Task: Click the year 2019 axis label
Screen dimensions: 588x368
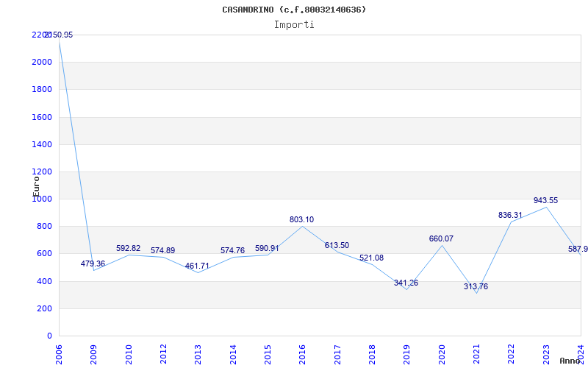Action: [406, 354]
